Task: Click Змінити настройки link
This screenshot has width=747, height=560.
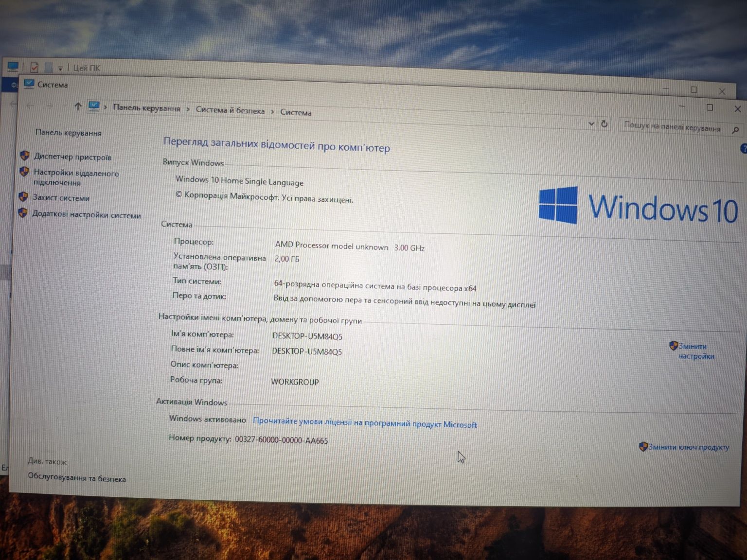Action: pyautogui.click(x=696, y=351)
